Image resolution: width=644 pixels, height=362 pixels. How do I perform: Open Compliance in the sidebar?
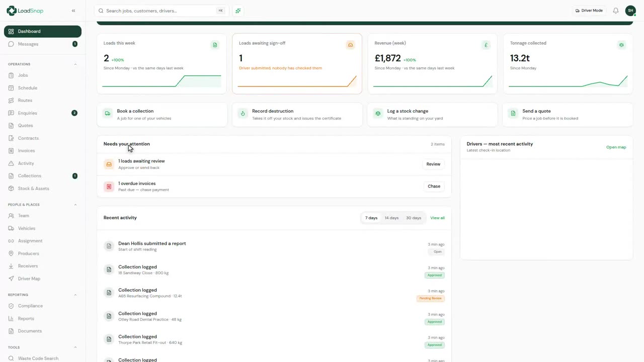coord(43,306)
